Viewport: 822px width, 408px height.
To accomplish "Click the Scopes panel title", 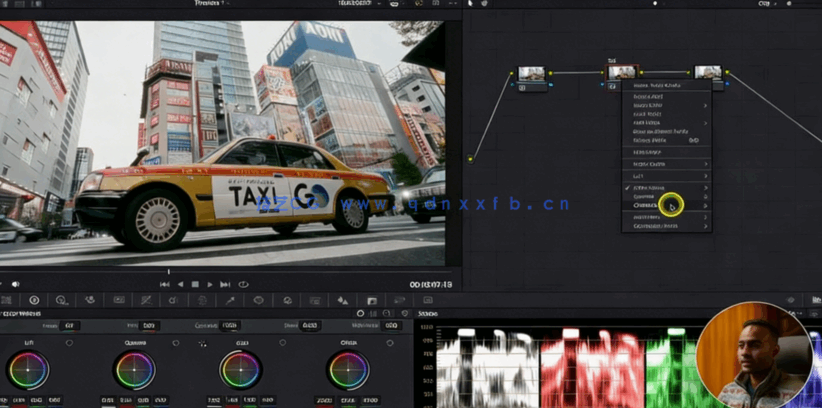I will tap(428, 314).
